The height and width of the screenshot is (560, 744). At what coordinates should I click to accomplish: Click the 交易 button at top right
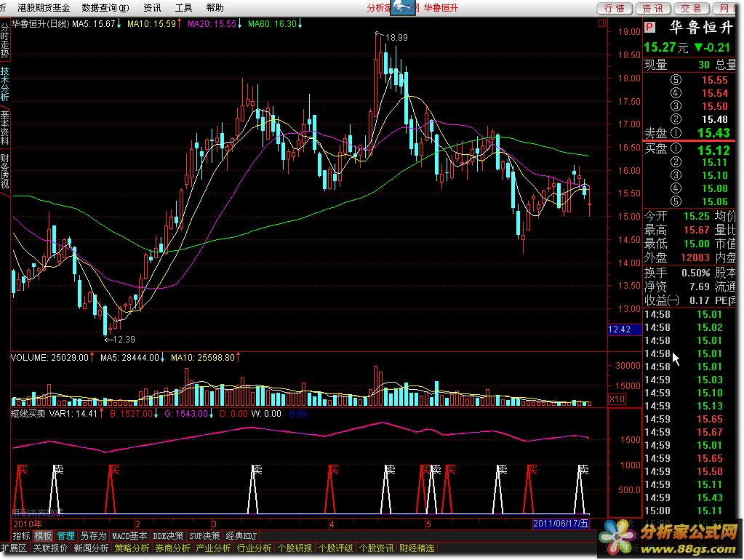click(x=691, y=8)
